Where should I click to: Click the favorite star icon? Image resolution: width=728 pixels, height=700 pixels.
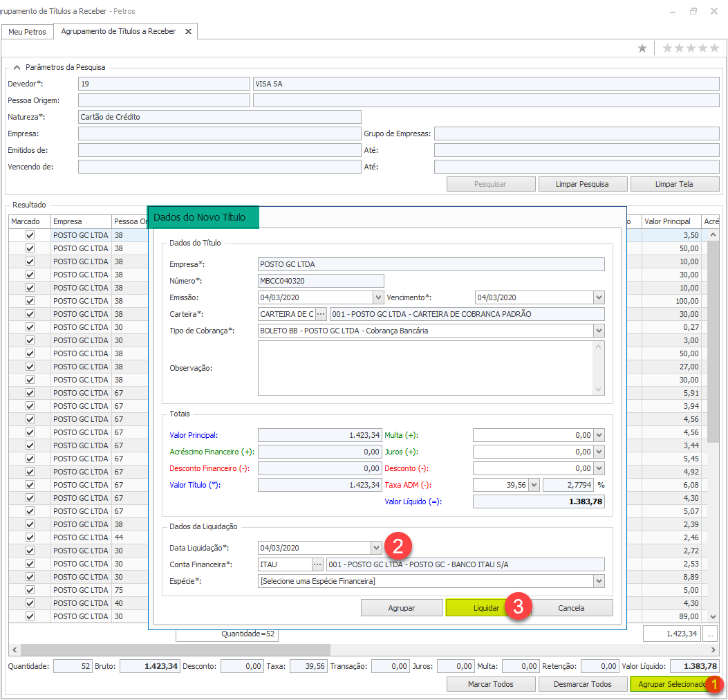click(x=642, y=48)
